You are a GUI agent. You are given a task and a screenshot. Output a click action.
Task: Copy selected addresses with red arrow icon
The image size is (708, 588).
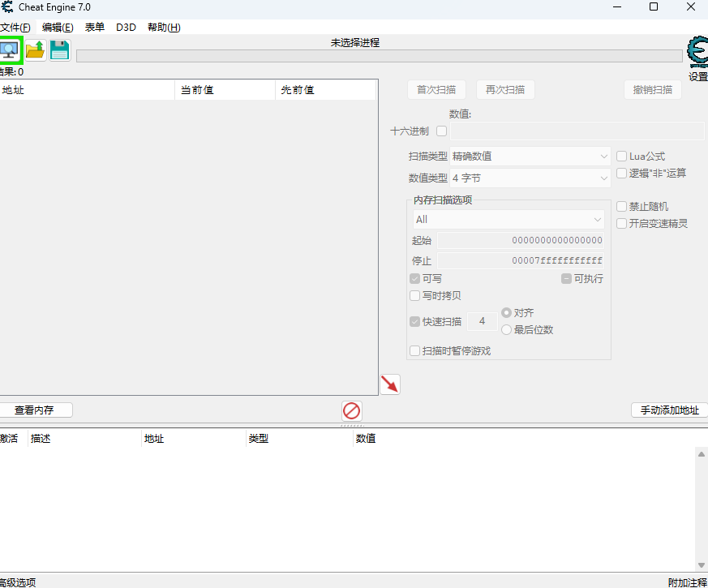point(389,384)
